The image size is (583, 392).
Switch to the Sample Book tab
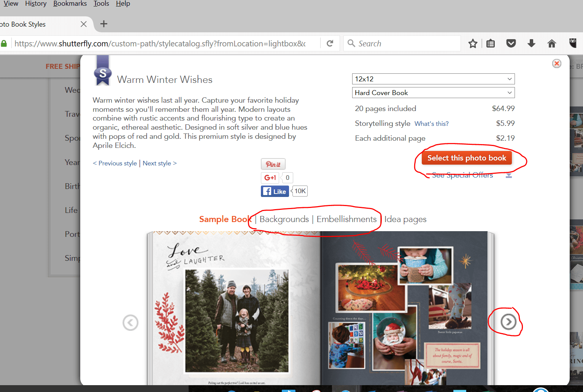225,219
